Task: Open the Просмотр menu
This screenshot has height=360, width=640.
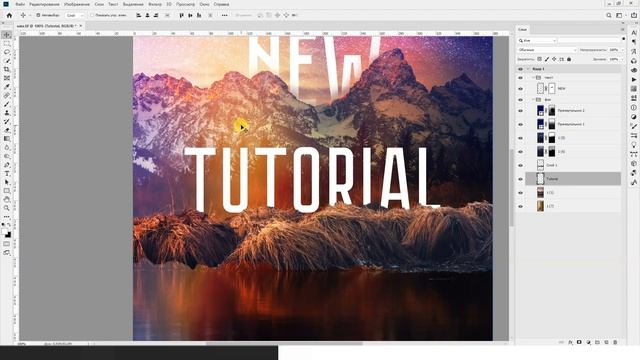Action: 185,4
